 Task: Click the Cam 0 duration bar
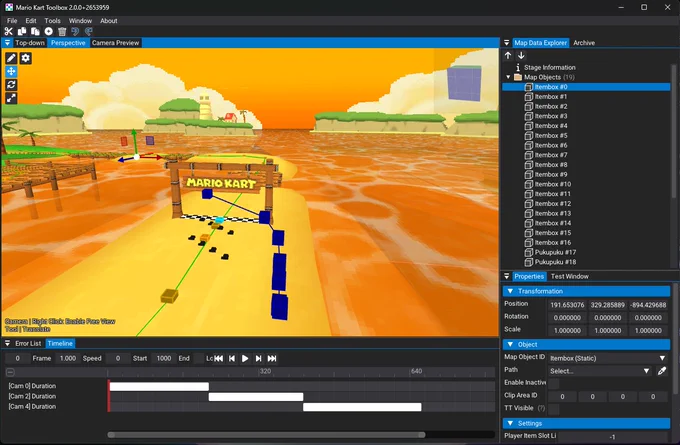tap(159, 386)
